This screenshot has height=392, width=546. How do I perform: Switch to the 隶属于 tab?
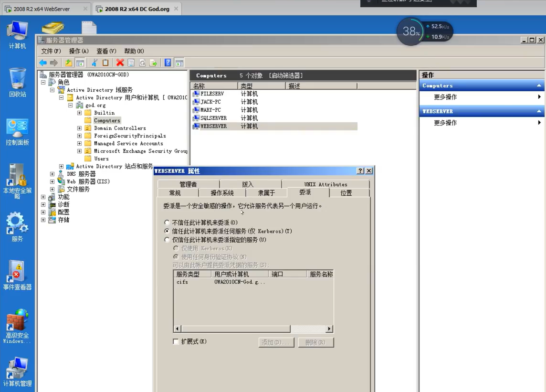click(x=266, y=193)
